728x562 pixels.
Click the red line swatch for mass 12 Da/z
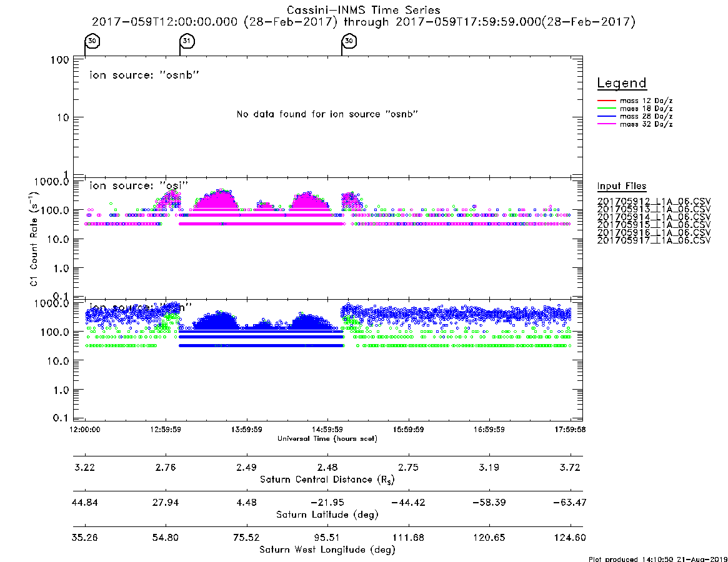[607, 101]
